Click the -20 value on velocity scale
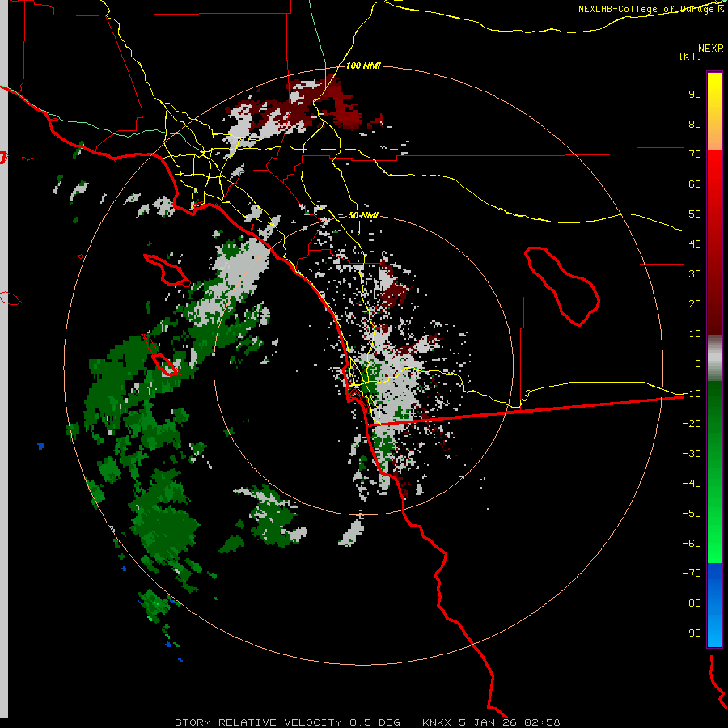Image resolution: width=728 pixels, height=728 pixels. (692, 423)
